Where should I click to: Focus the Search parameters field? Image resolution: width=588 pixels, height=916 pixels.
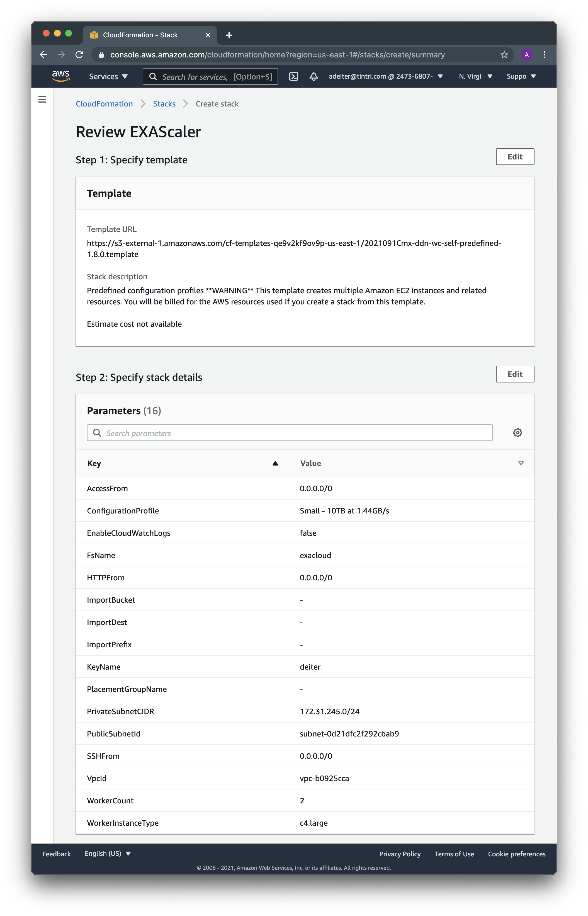point(290,433)
